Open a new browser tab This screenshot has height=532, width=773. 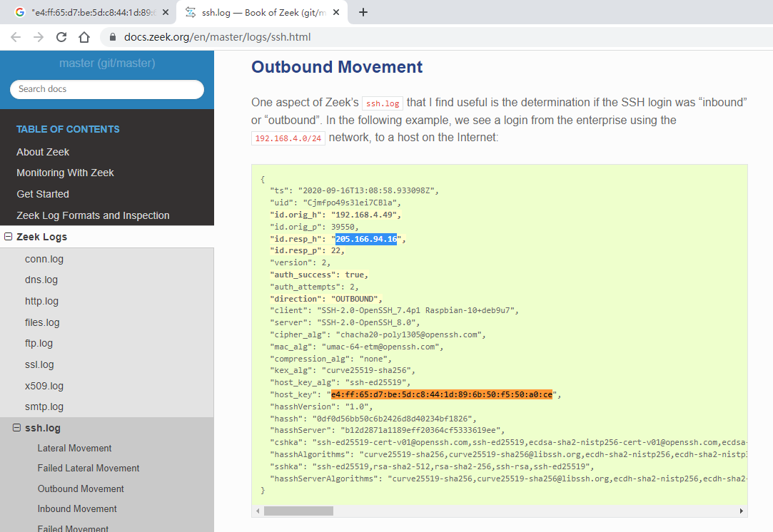pos(363,12)
